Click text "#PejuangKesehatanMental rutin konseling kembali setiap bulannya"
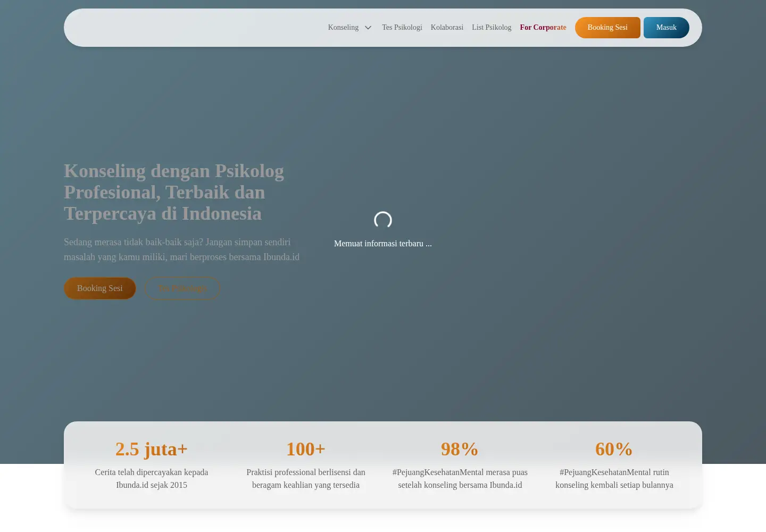This screenshot has width=766, height=532. 614,479
